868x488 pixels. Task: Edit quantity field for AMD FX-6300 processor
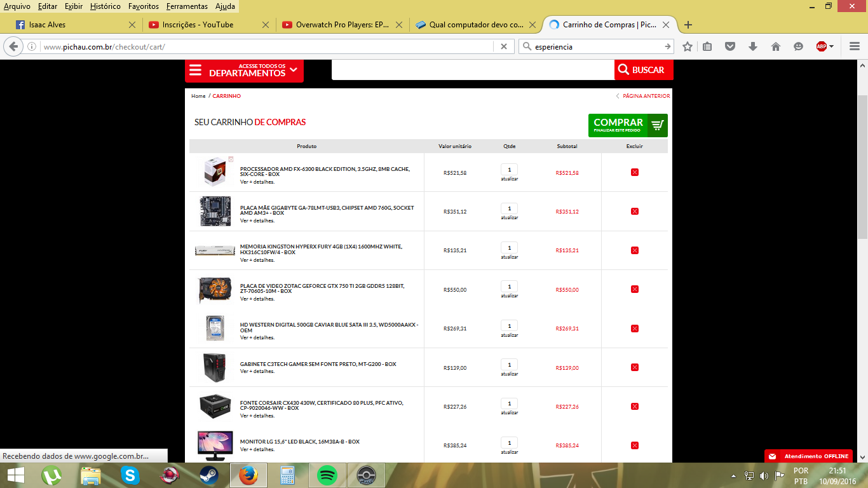tap(509, 169)
